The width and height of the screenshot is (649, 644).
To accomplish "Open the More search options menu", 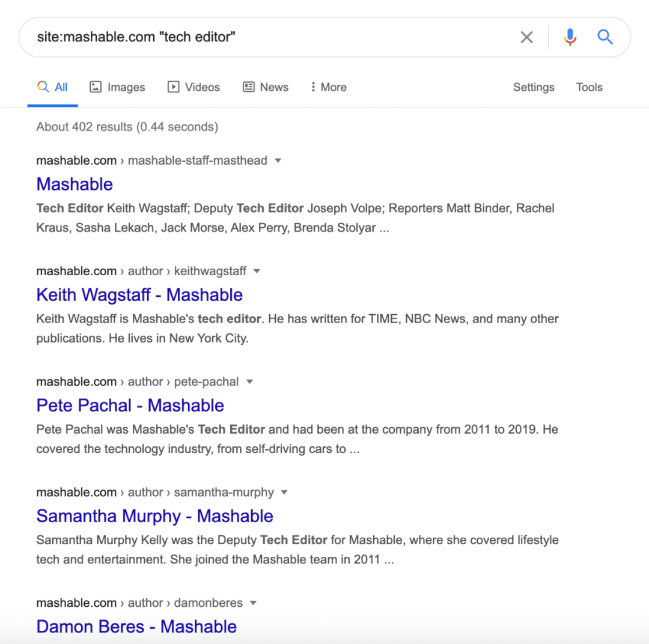I will coord(329,87).
